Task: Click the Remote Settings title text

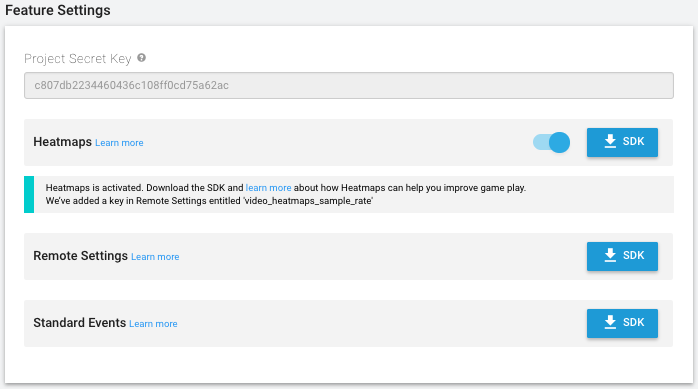Action: (81, 256)
